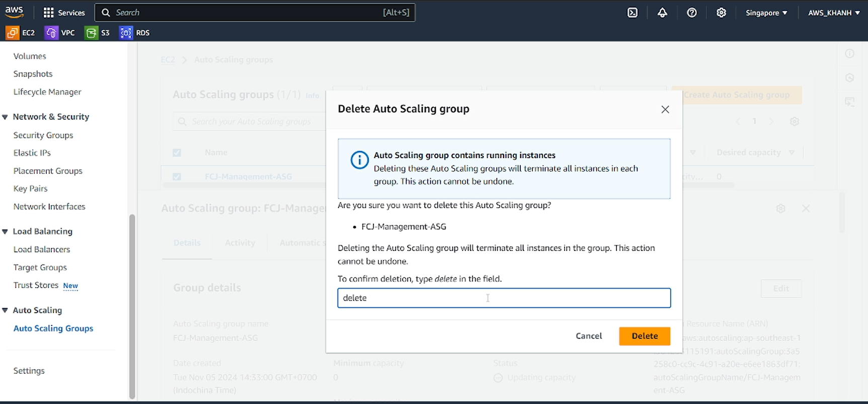Open table preferences gear icon
The height and width of the screenshot is (404, 868).
[x=795, y=121]
